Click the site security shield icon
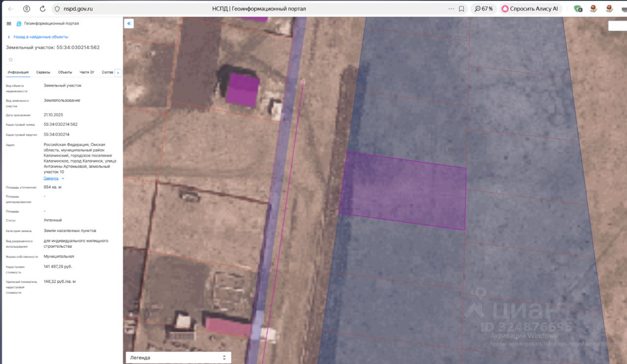This screenshot has width=627, height=364. 57,9
